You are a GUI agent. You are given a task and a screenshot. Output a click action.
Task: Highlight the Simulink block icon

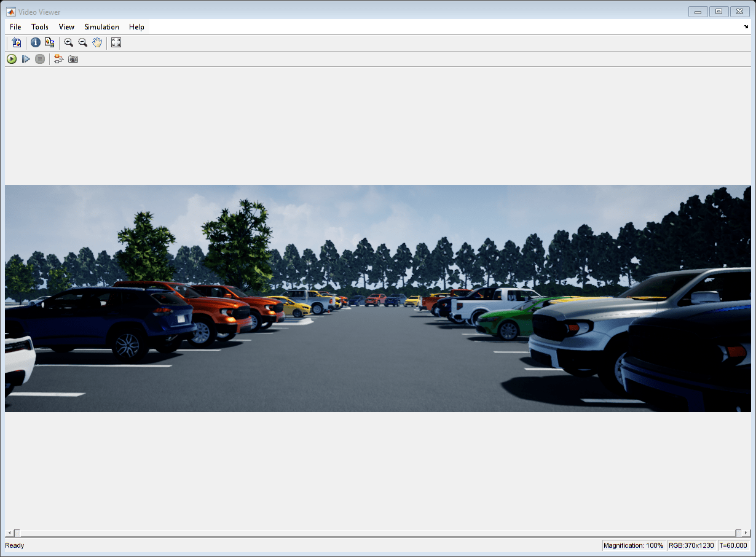pos(59,59)
